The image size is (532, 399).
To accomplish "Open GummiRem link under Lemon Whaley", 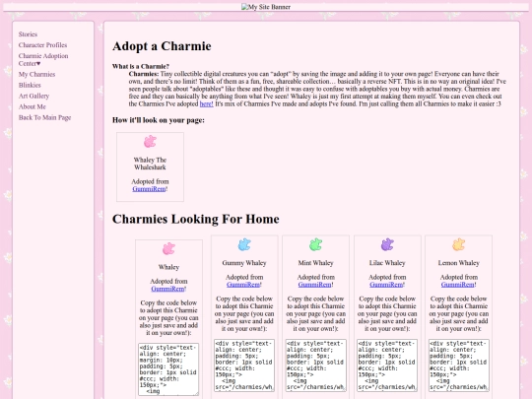I will [x=457, y=285].
